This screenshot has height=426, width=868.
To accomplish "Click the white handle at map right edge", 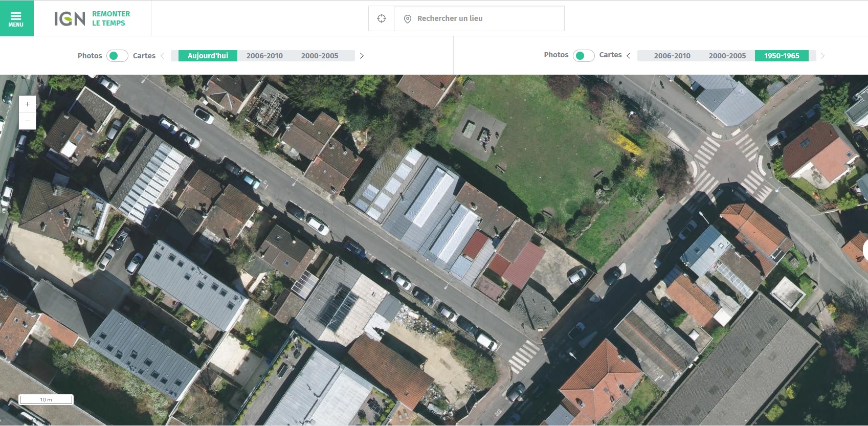I will coord(865,250).
